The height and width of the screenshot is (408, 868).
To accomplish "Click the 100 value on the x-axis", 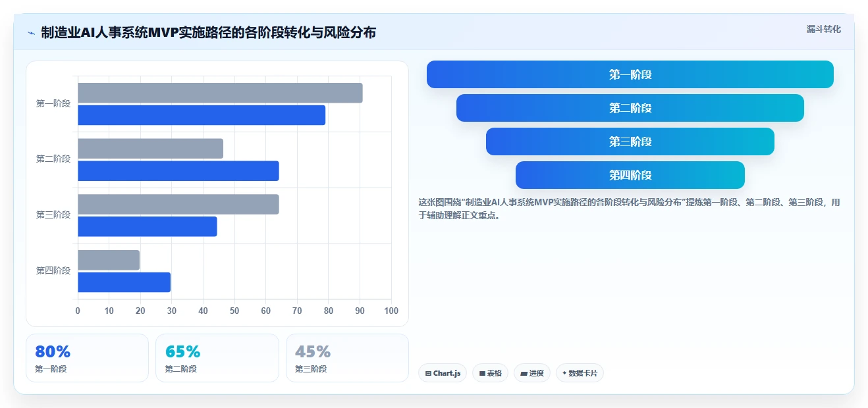I will (x=391, y=311).
